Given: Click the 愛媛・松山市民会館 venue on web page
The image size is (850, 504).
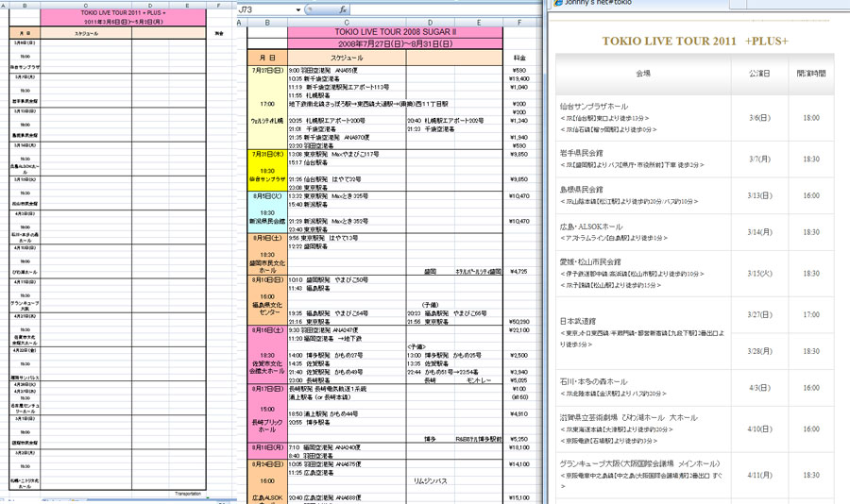Looking at the screenshot, I should tap(590, 261).
